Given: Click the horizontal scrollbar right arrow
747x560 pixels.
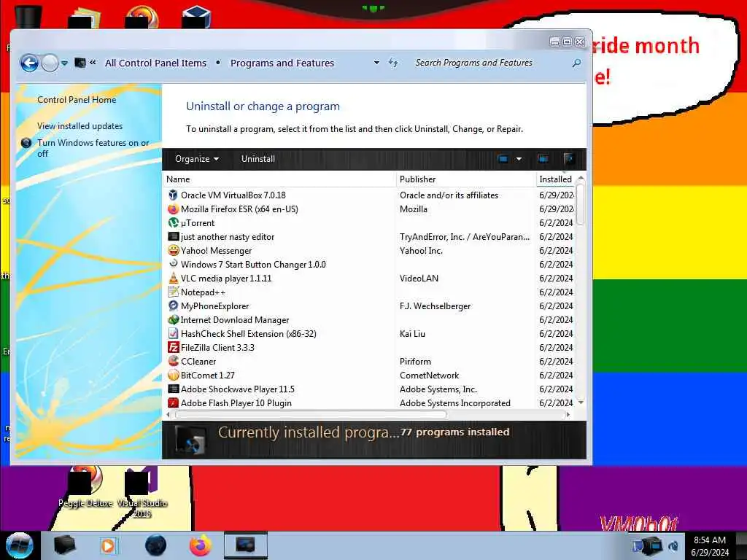Looking at the screenshot, I should [568, 415].
